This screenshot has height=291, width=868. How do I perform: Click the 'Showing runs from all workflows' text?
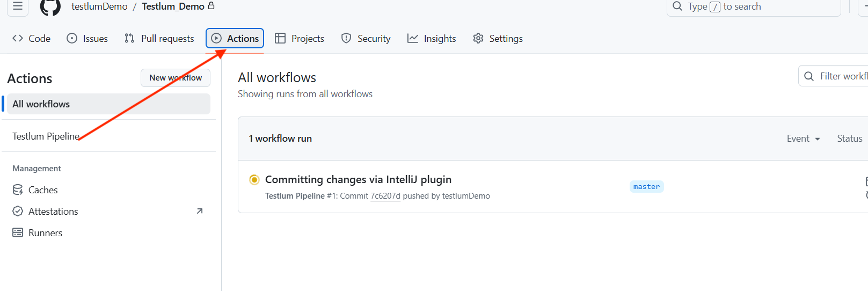pyautogui.click(x=305, y=94)
